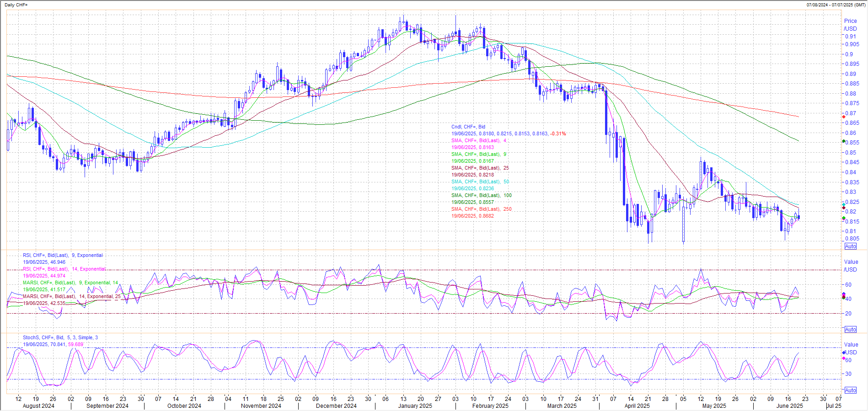Viewport: 868px width, 411px height.
Task: Click the StochS indicator legend label
Action: tap(60, 337)
